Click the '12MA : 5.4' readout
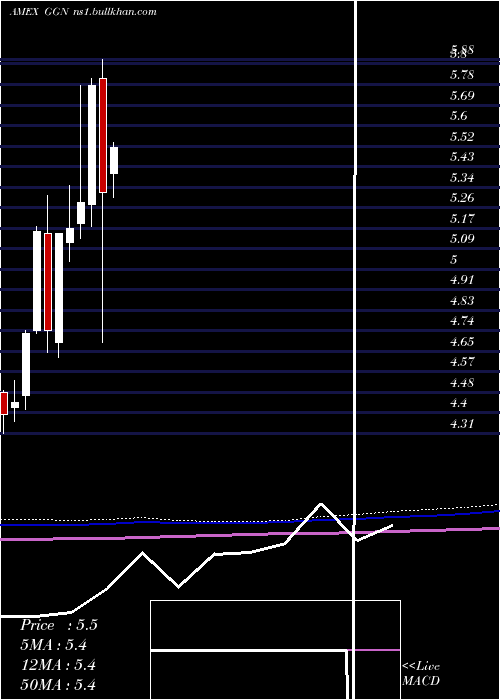This screenshot has width=500, height=700. 58,665
